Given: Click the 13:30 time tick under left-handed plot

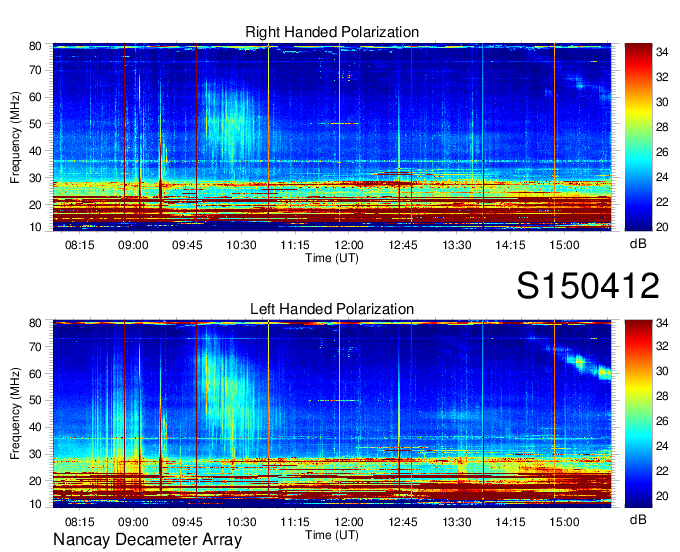Looking at the screenshot, I should tap(457, 522).
